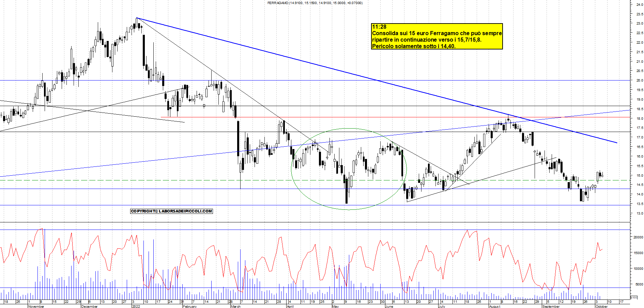The image size is (644, 308).
Task: Click the COPYRIGHT@ LABORSADEIPICCOLI.COM label
Action: tap(171, 211)
